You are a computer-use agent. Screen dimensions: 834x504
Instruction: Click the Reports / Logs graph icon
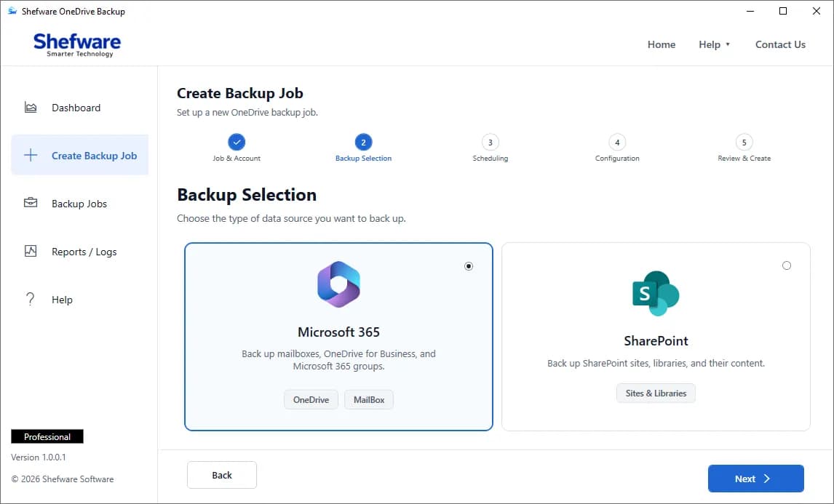31,251
